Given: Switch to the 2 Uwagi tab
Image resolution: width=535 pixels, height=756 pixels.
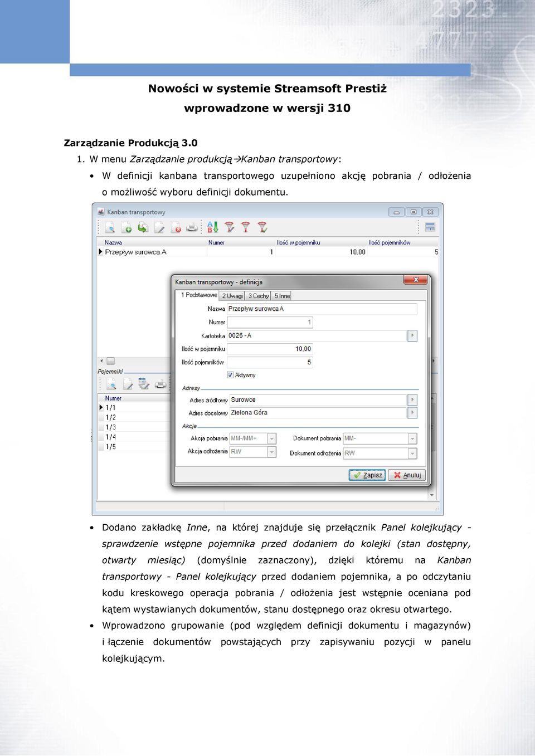Looking at the screenshot, I should click(x=232, y=296).
